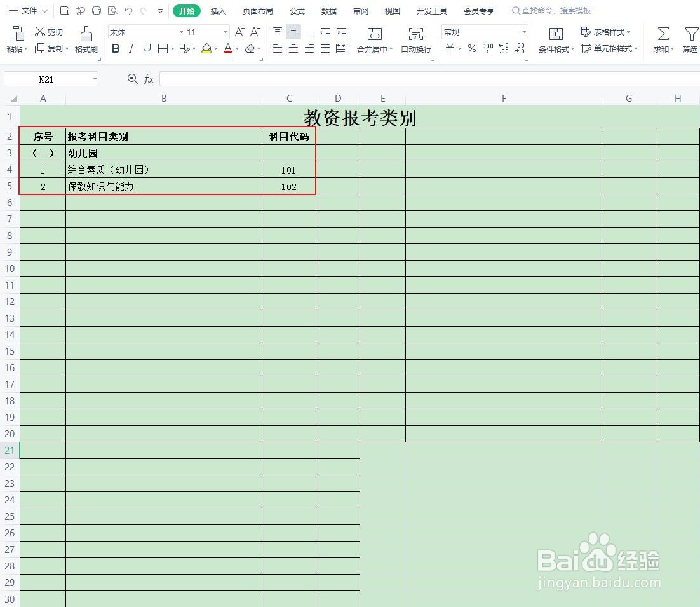Click the italic formatting icon
The width and height of the screenshot is (700, 607).
point(131,48)
